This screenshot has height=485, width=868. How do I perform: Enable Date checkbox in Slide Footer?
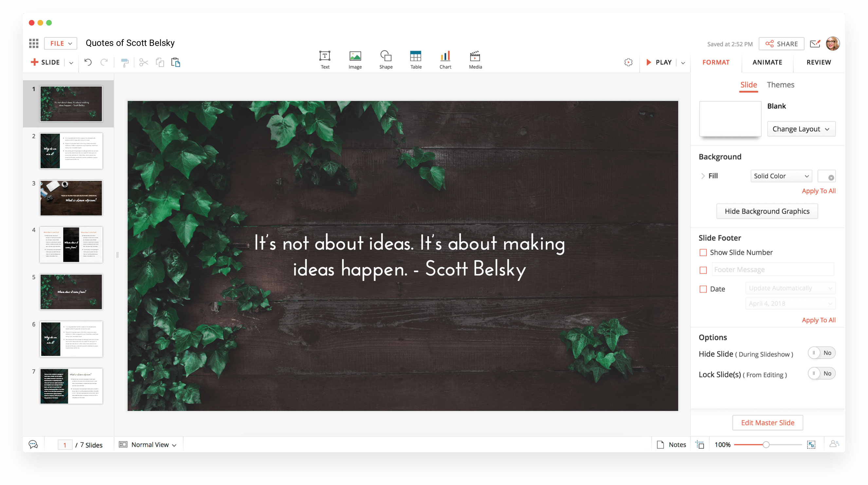click(x=703, y=289)
